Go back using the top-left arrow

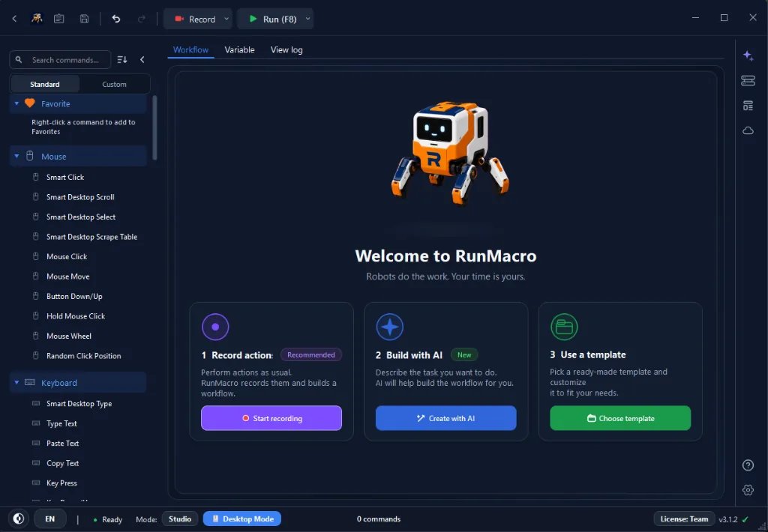[x=15, y=19]
